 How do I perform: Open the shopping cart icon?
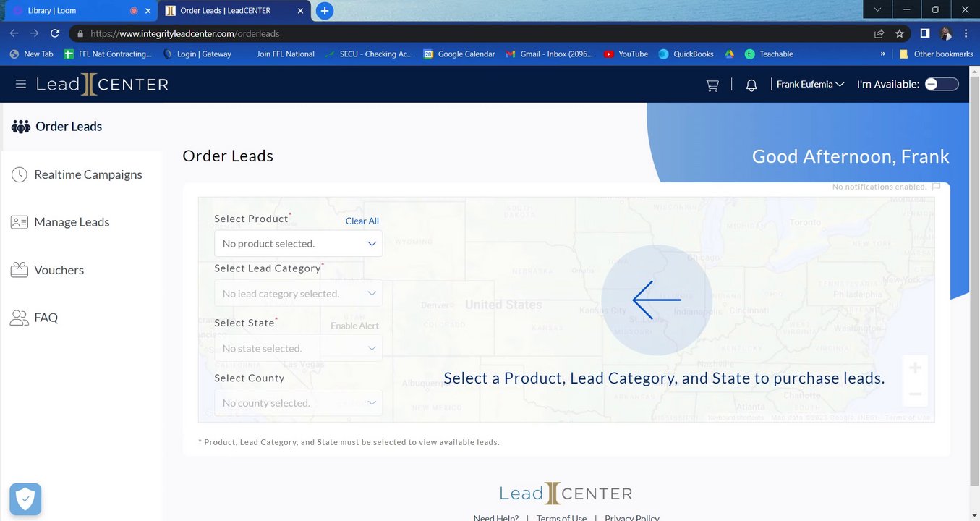[x=712, y=85]
